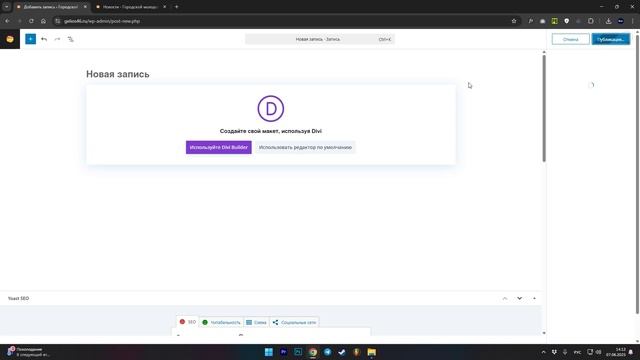Open Photoshop from the taskbar
Image resolution: width=640 pixels, height=360 pixels.
(298, 352)
